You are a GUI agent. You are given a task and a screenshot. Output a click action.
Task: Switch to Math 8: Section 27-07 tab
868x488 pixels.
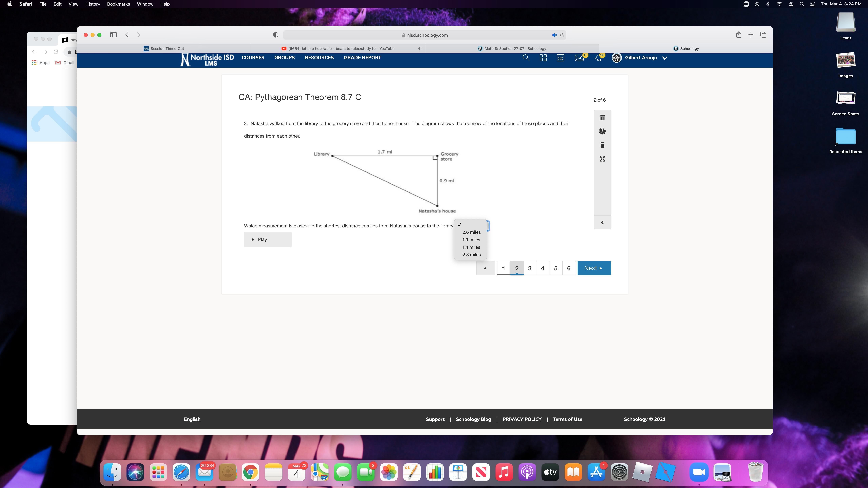point(512,48)
